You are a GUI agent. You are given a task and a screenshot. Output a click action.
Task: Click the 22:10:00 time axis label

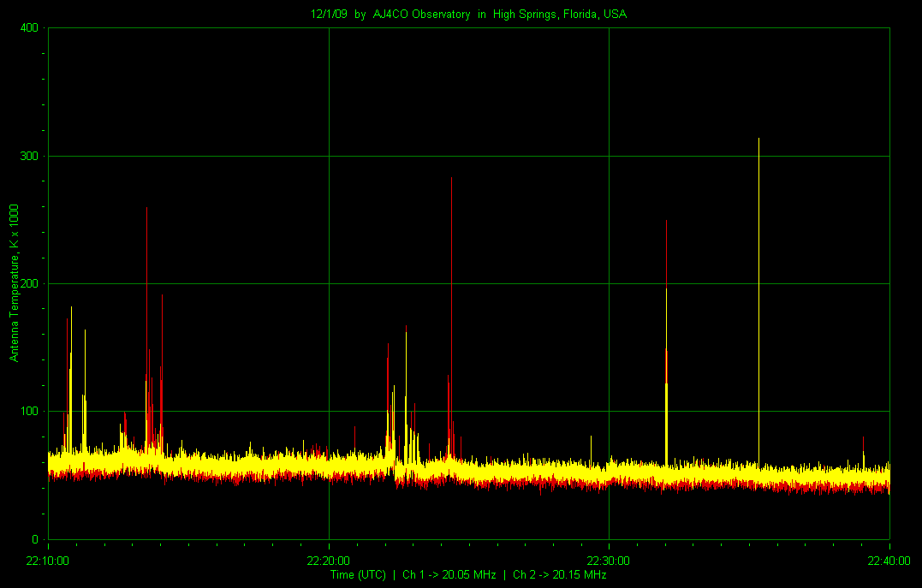[48, 561]
